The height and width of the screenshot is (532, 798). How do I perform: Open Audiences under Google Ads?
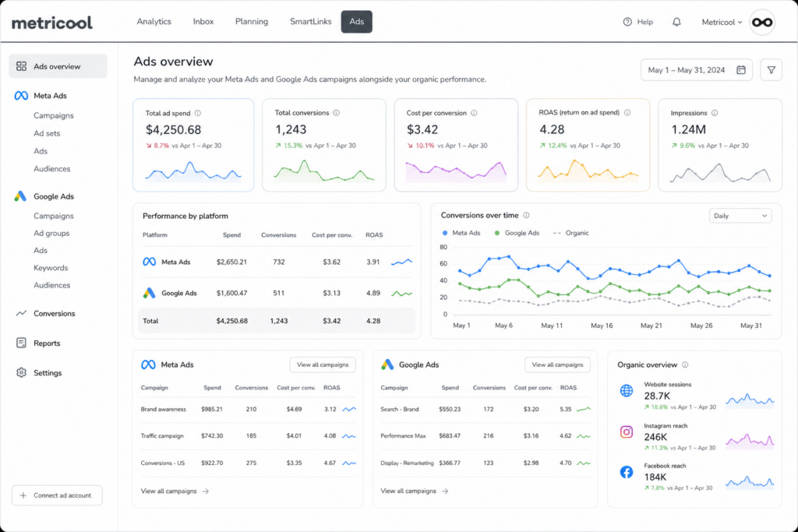[x=52, y=285]
